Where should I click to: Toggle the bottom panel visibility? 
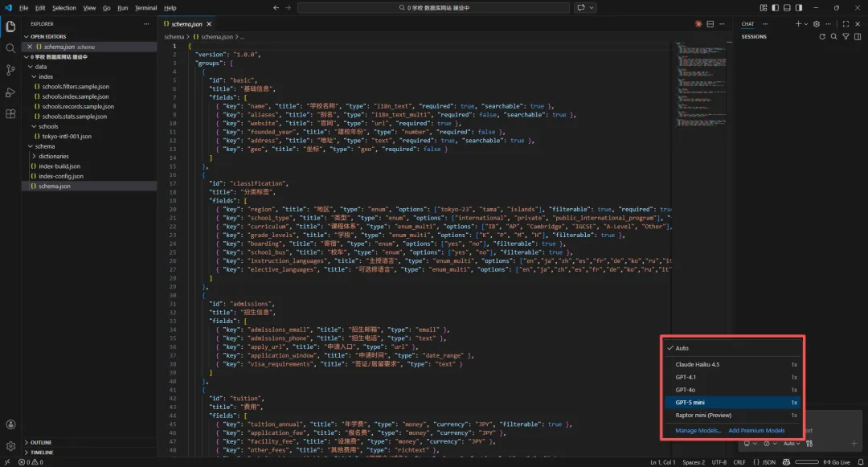click(x=787, y=8)
